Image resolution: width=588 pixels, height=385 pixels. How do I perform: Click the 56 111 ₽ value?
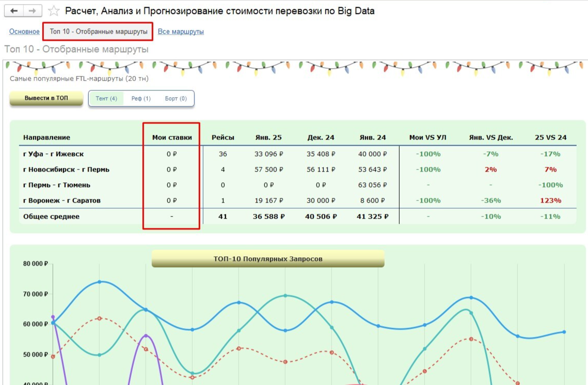point(321,169)
